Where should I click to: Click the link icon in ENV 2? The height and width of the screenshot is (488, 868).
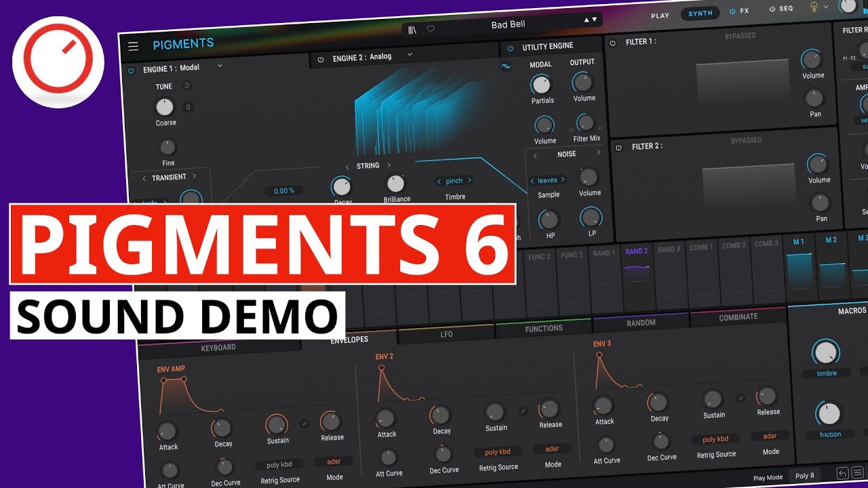click(x=523, y=411)
